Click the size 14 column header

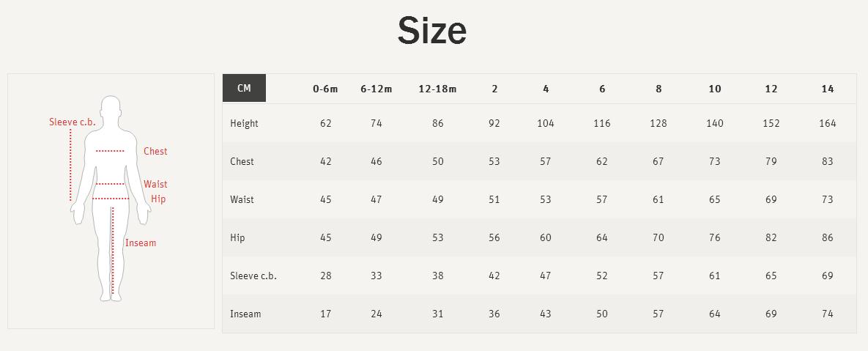pyautogui.click(x=827, y=89)
